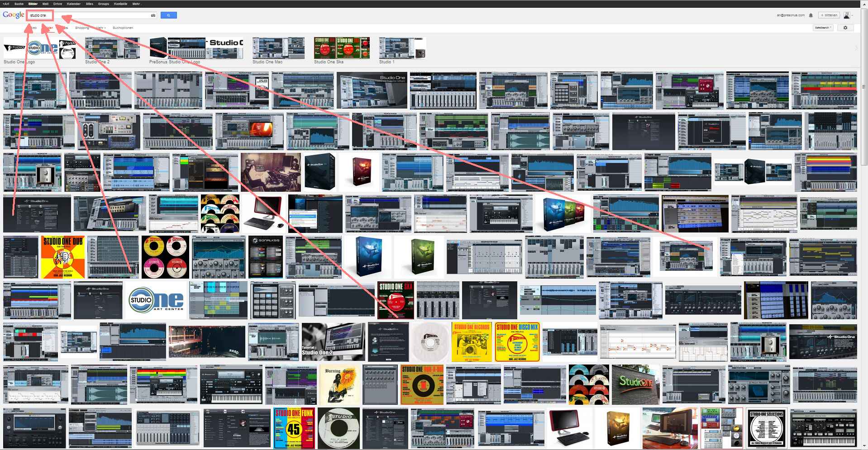Open search by image camera icon

(153, 15)
